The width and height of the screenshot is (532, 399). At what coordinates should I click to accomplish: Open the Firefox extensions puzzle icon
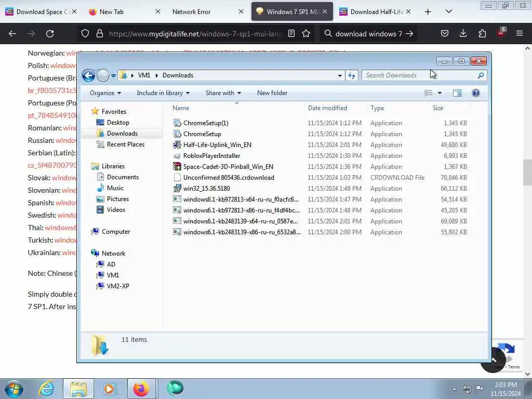pyautogui.click(x=482, y=34)
